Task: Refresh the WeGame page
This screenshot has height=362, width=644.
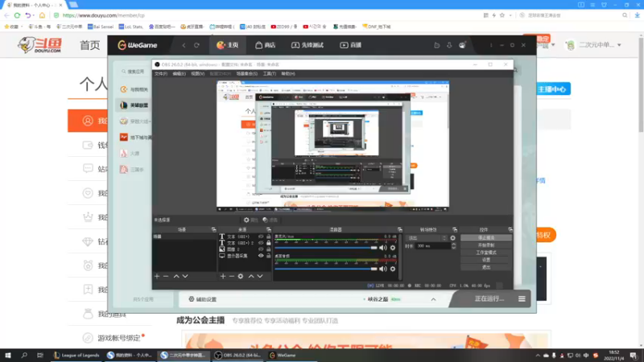Action: pyautogui.click(x=196, y=45)
